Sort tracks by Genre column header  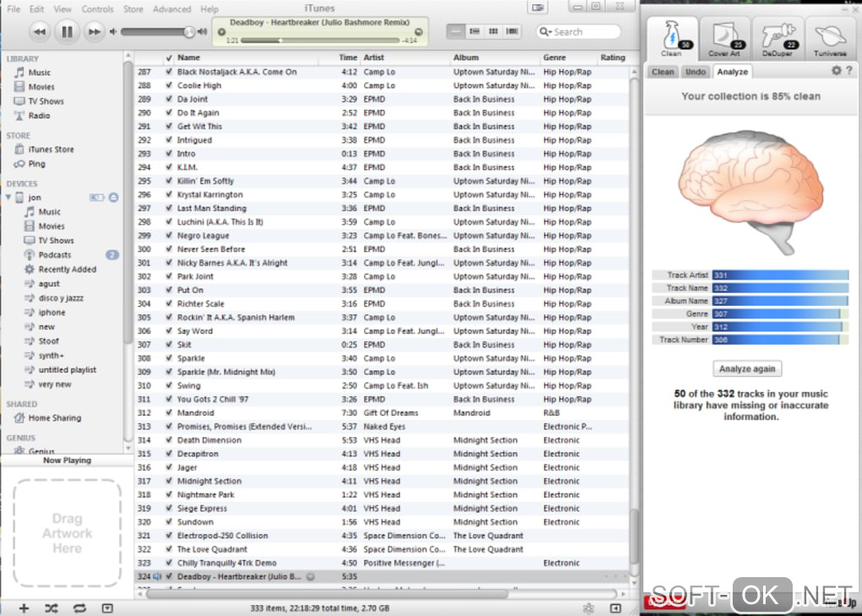[x=567, y=57]
